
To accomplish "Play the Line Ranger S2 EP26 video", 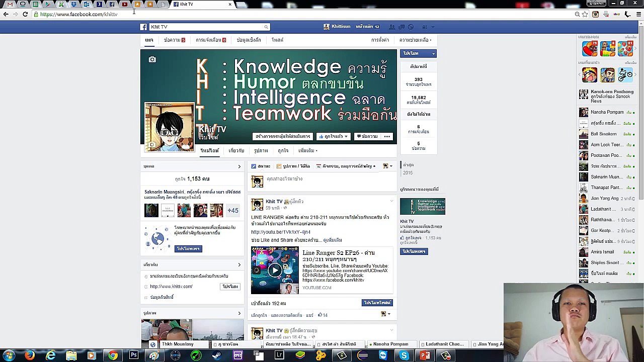I will pyautogui.click(x=275, y=270).
